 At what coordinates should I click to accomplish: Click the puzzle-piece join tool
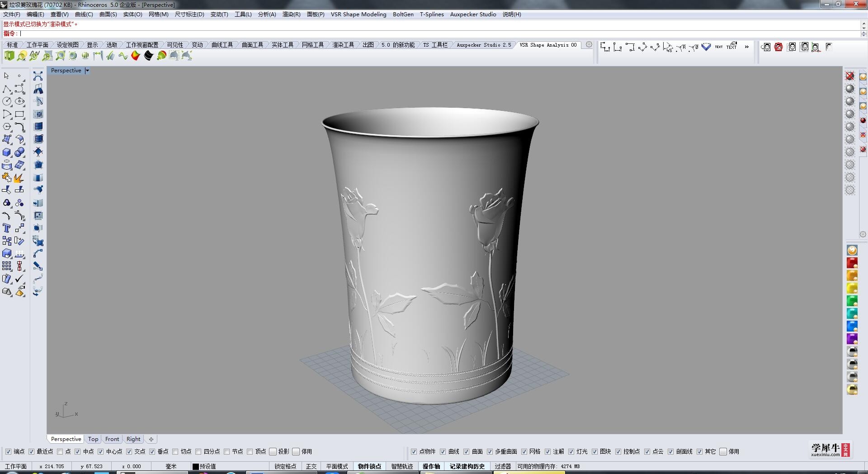7,177
